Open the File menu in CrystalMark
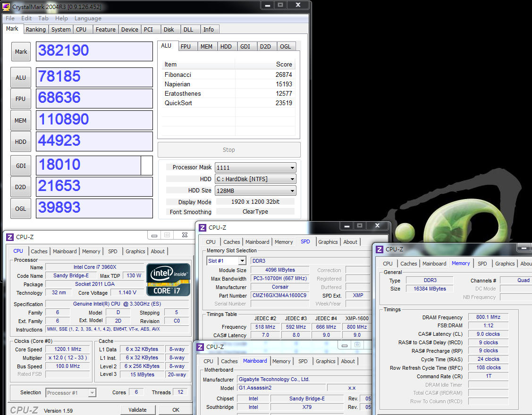This screenshot has width=532, height=415. click(10, 18)
